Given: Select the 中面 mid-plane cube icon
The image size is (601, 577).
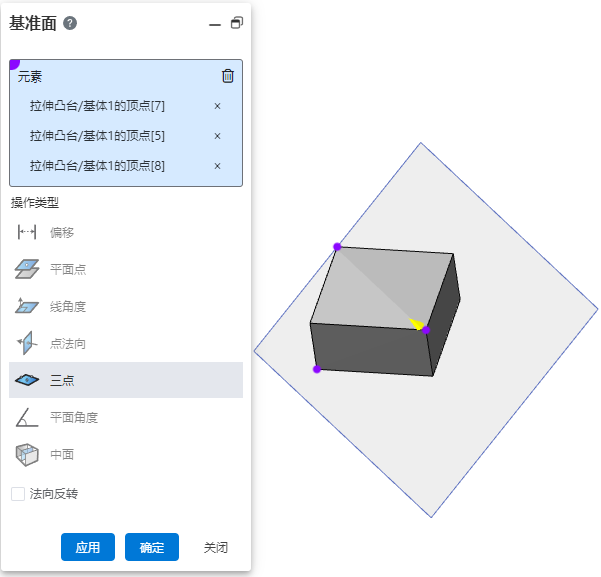Looking at the screenshot, I should pyautogui.click(x=27, y=455).
